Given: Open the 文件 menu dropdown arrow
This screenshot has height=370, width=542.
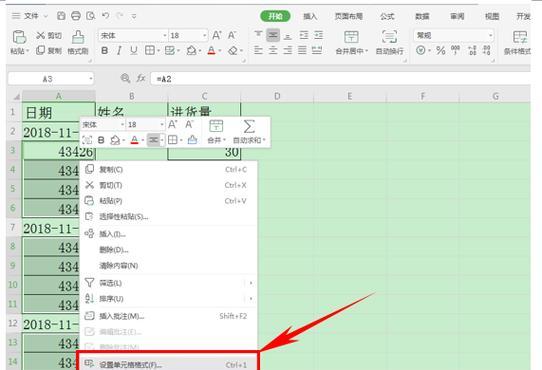Looking at the screenshot, I should (x=46, y=16).
